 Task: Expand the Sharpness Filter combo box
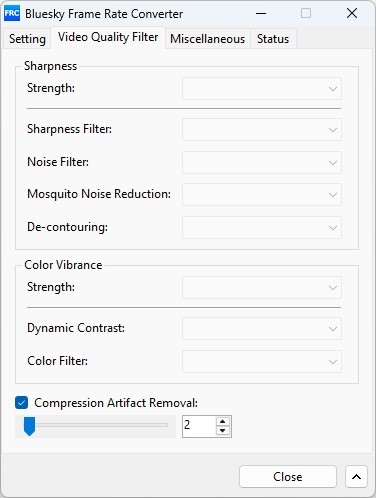pos(262,129)
